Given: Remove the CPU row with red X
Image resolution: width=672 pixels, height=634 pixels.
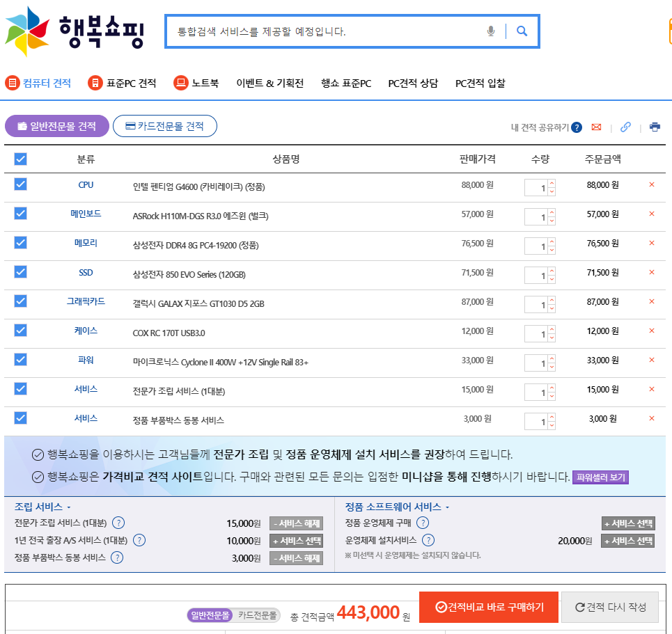Looking at the screenshot, I should 652,185.
